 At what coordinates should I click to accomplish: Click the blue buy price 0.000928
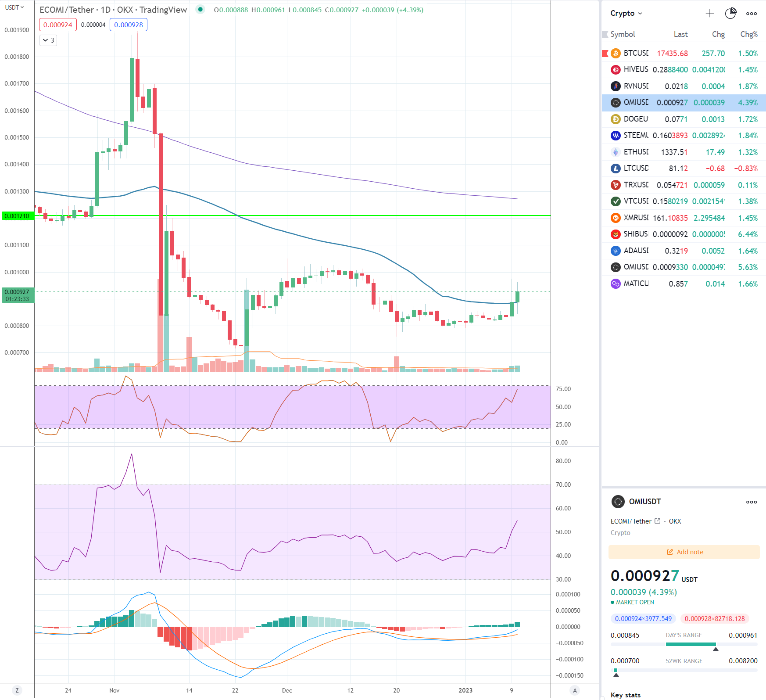[129, 25]
